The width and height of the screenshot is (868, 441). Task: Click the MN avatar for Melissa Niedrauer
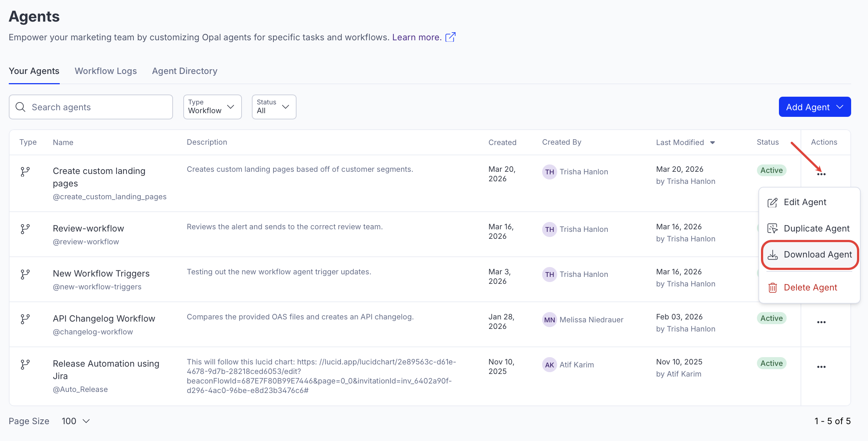point(549,320)
